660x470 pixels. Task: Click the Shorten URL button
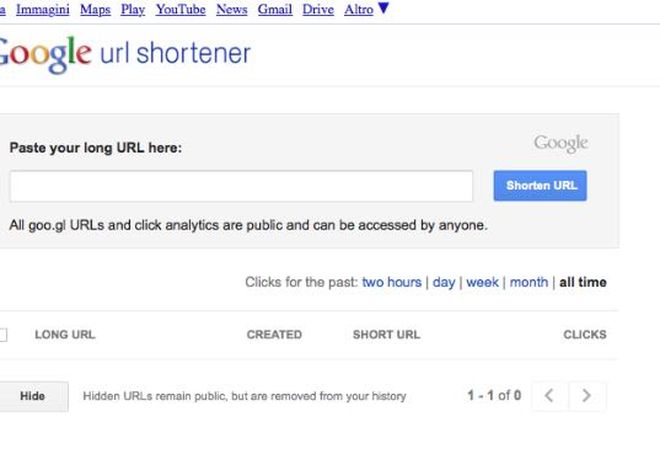pos(540,186)
